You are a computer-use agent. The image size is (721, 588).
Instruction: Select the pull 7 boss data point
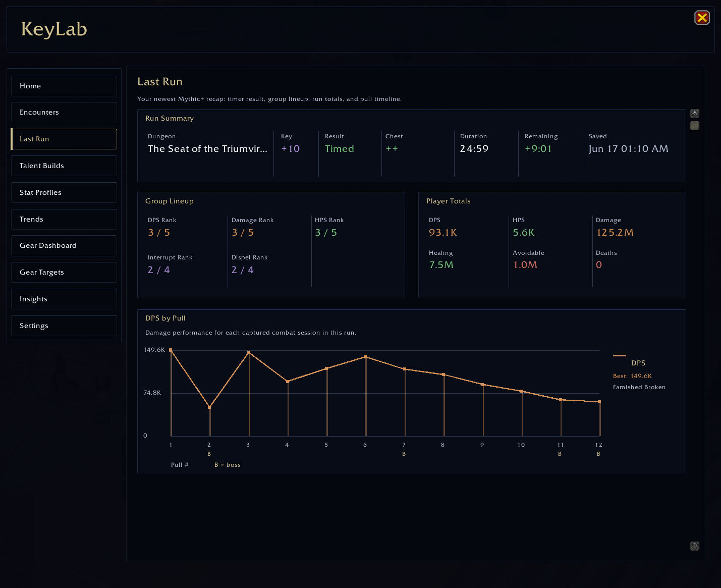pyautogui.click(x=405, y=369)
